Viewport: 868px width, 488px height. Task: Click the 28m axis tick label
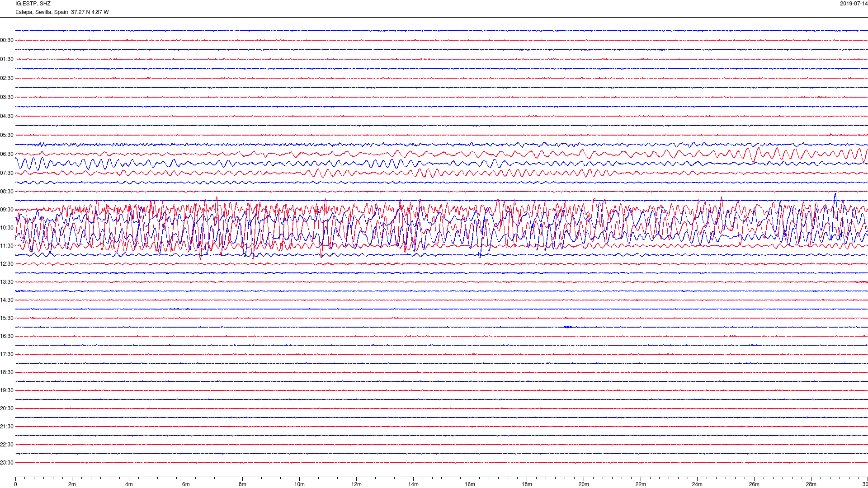[811, 484]
